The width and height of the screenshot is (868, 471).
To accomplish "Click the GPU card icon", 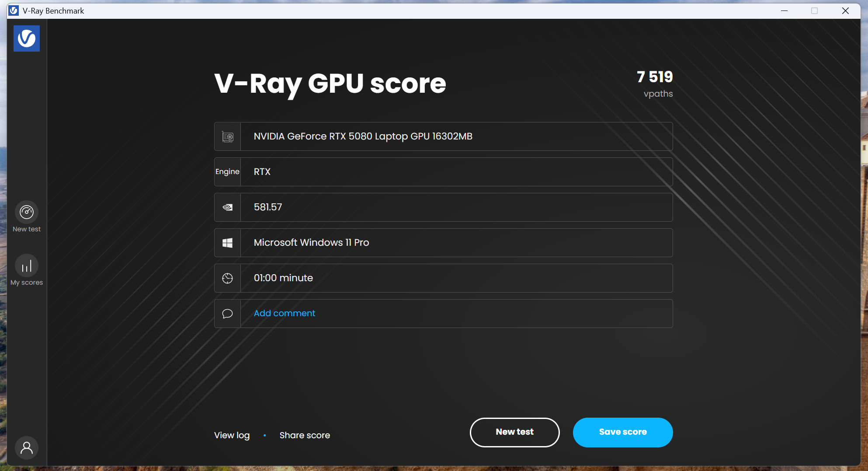I will point(228,137).
